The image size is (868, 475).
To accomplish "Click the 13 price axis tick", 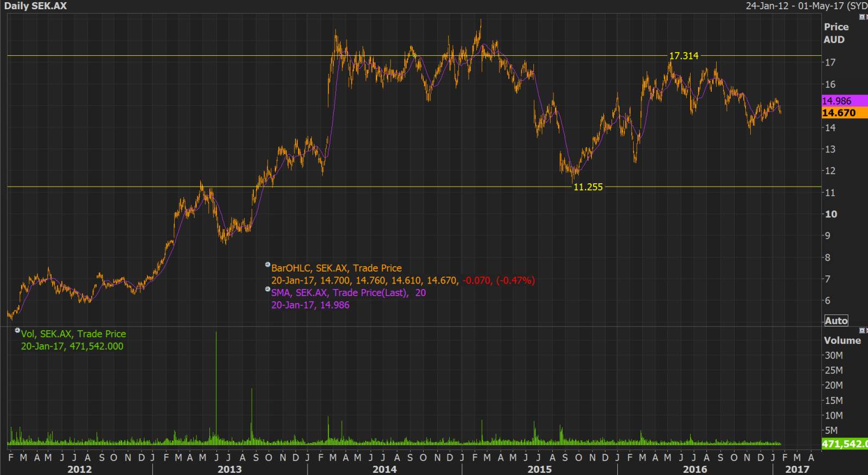I will click(830, 149).
